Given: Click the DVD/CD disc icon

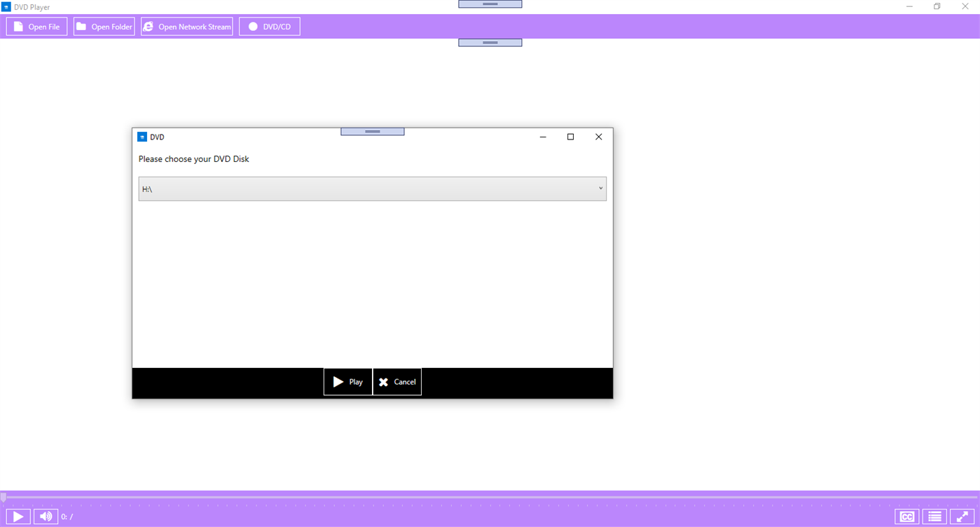Looking at the screenshot, I should 253,26.
